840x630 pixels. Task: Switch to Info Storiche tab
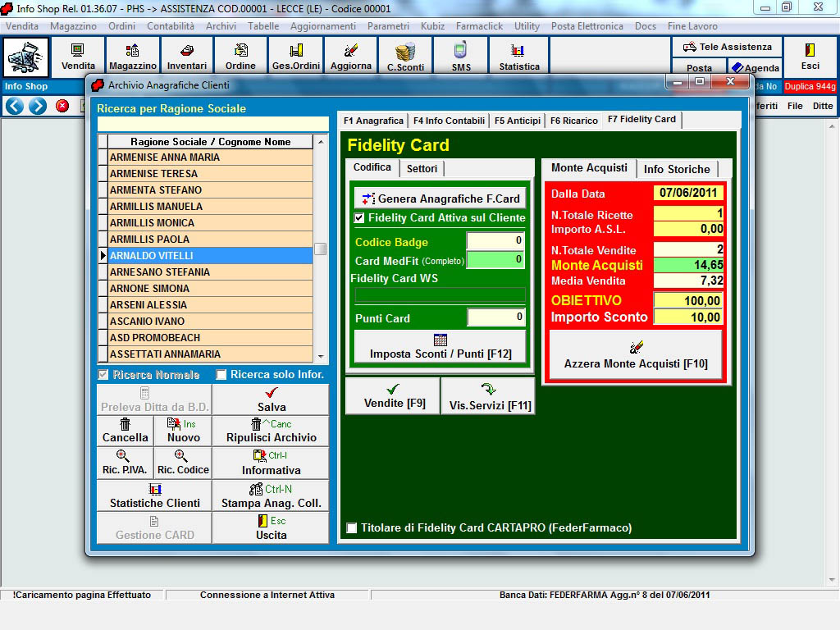pyautogui.click(x=676, y=169)
